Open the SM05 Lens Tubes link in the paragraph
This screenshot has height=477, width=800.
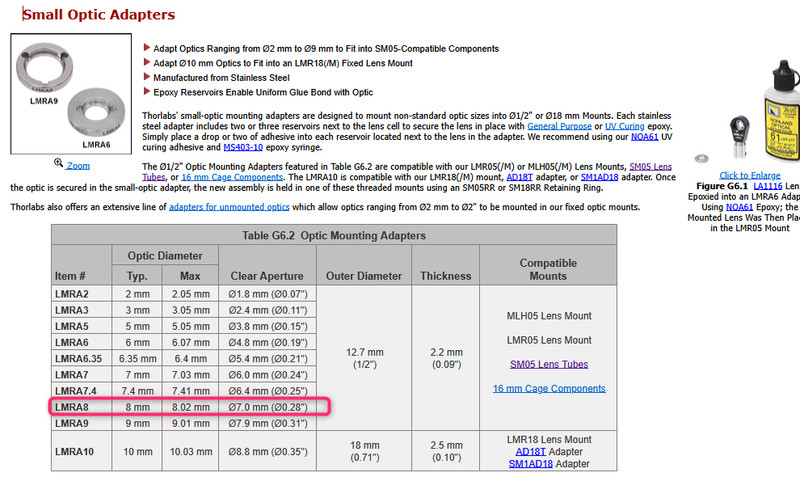coord(651,167)
